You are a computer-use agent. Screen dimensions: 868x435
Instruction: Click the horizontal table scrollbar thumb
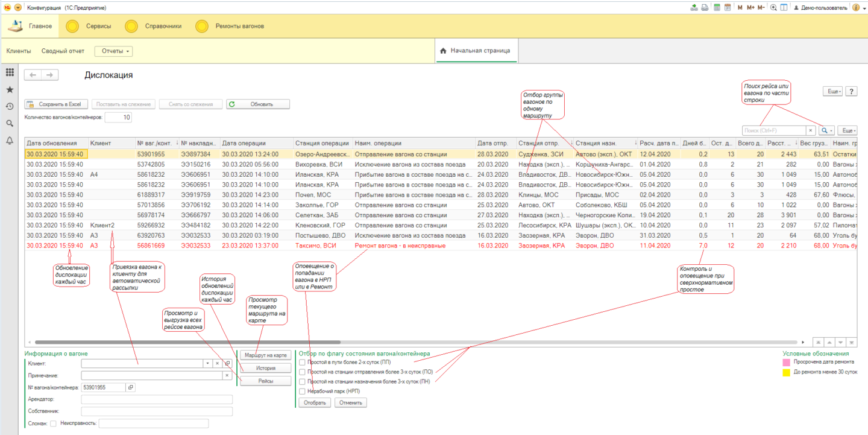(x=189, y=341)
